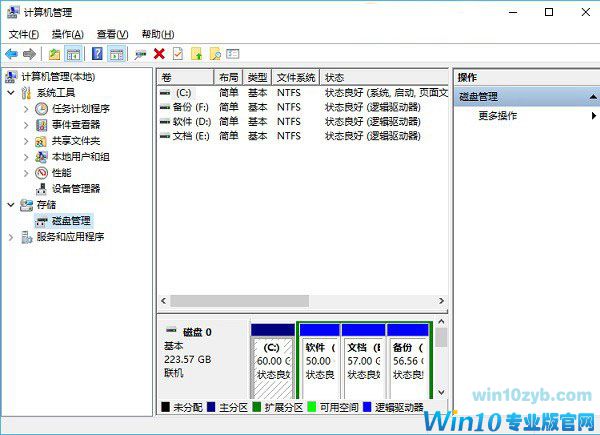Open the 操作(A) menu
Screen dimensions: 600x435
click(67, 33)
